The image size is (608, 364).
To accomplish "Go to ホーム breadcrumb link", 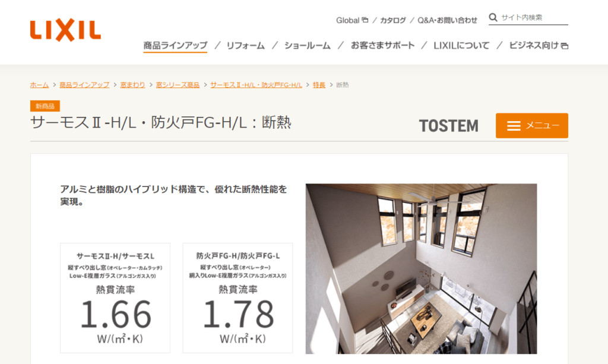I will coord(40,85).
